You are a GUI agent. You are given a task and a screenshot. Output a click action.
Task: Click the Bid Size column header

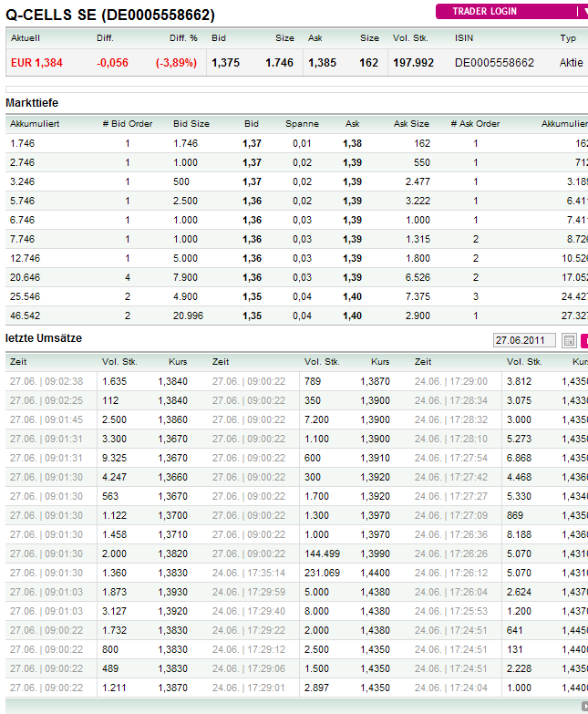[191, 124]
